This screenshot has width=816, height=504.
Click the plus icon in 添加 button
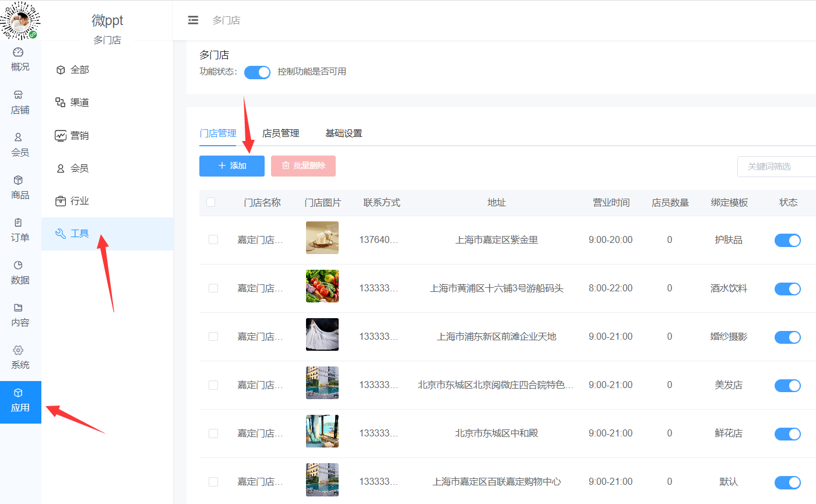[x=222, y=165]
